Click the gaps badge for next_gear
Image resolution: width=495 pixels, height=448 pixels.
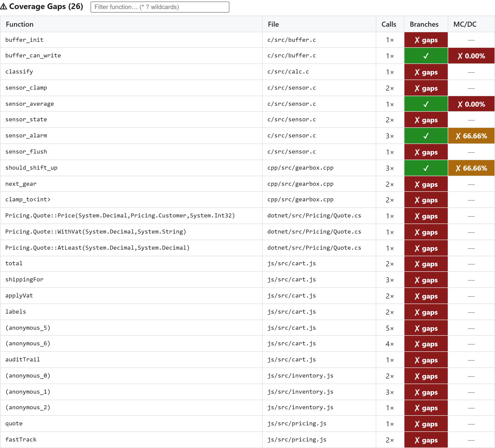point(426,184)
